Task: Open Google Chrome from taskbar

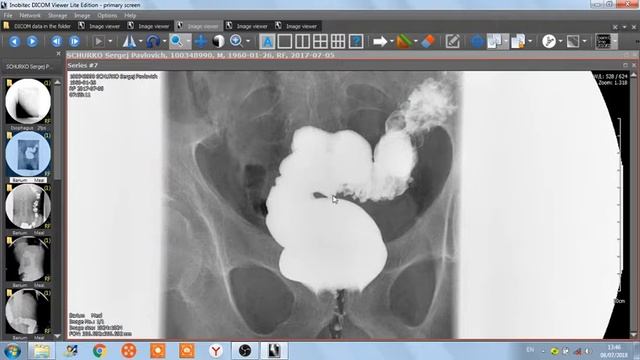Action: click(x=100, y=351)
